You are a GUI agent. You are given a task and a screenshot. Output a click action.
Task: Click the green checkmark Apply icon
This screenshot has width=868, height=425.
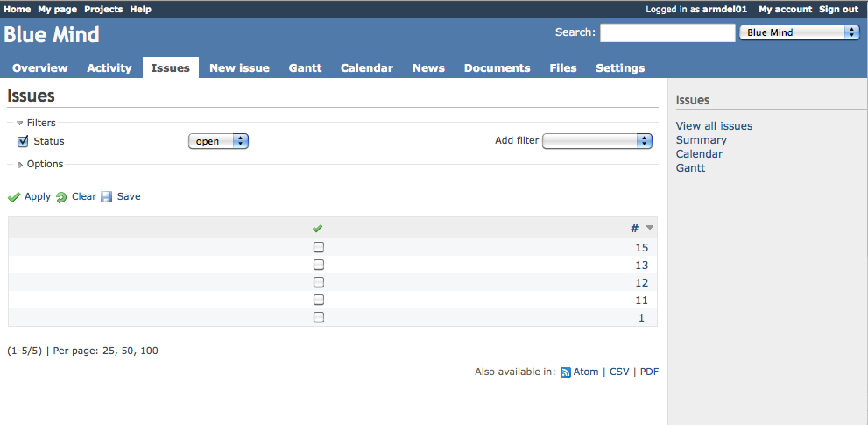14,197
